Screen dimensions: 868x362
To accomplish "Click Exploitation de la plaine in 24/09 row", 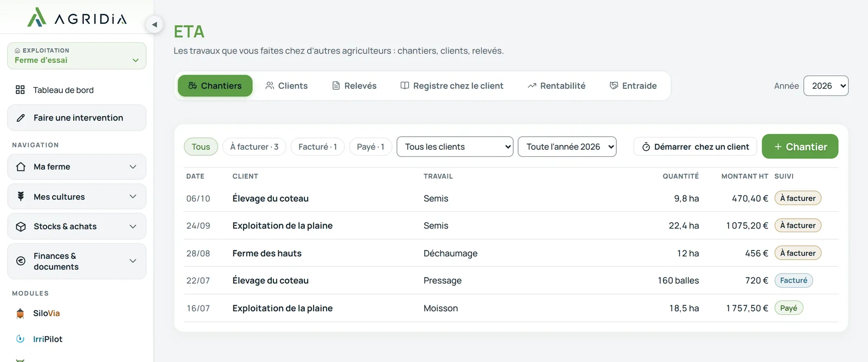I will (x=282, y=225).
